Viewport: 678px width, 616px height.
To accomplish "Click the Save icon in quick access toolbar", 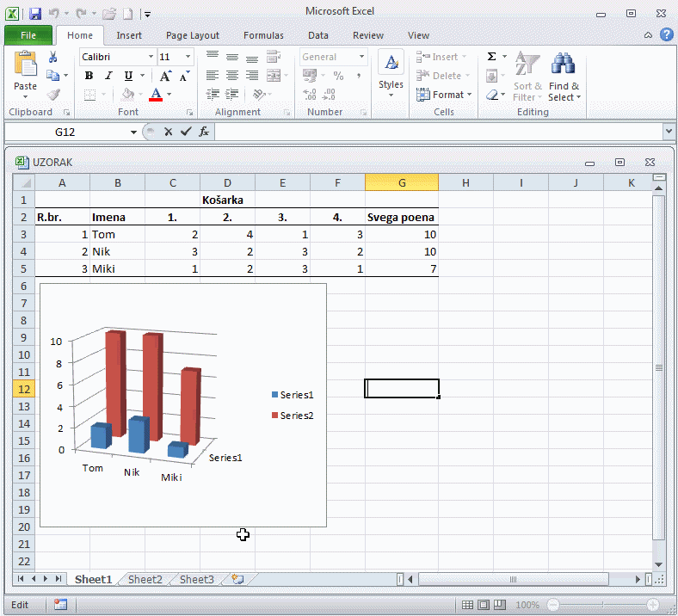I will (35, 14).
